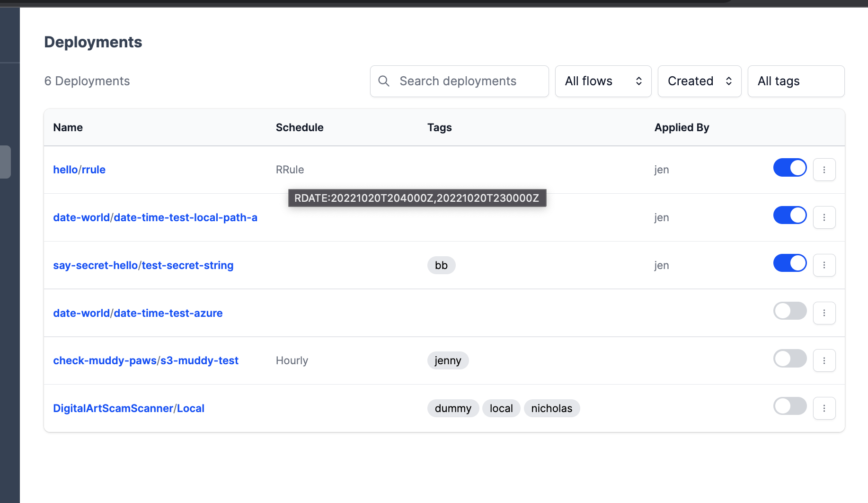Open the kebab menu for s3-muddy-test

(x=824, y=360)
